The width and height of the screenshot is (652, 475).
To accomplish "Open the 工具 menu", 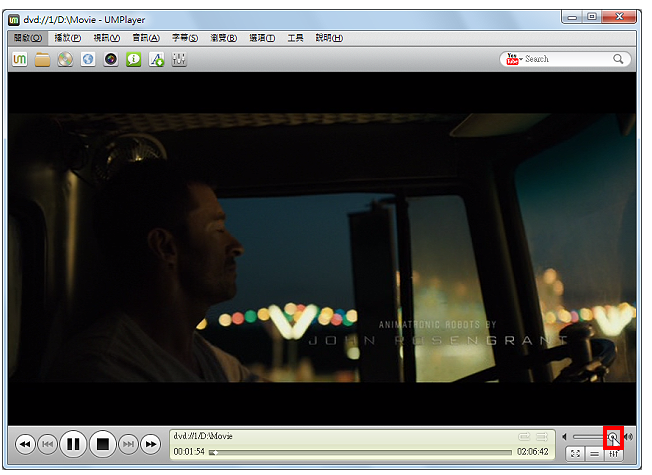I will pyautogui.click(x=295, y=38).
